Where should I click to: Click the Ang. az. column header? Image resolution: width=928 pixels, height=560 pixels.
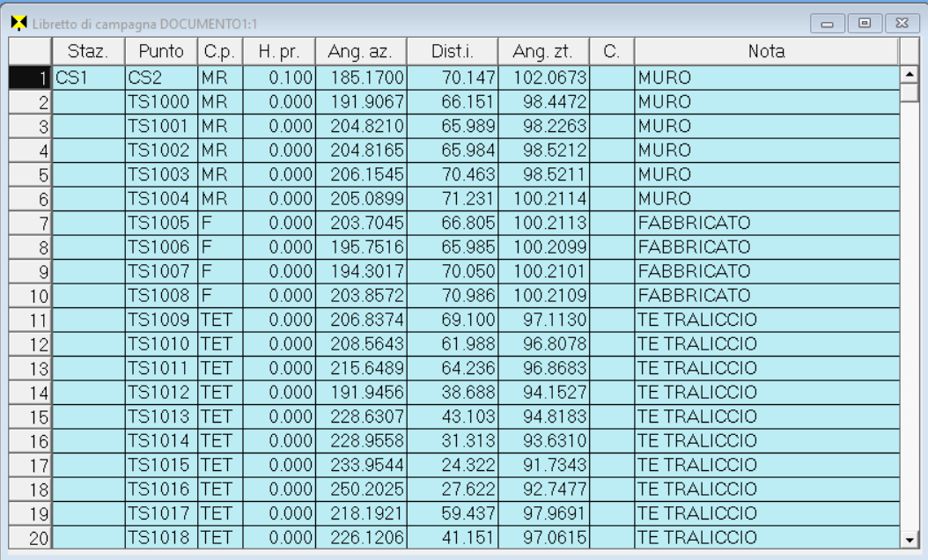click(353, 52)
